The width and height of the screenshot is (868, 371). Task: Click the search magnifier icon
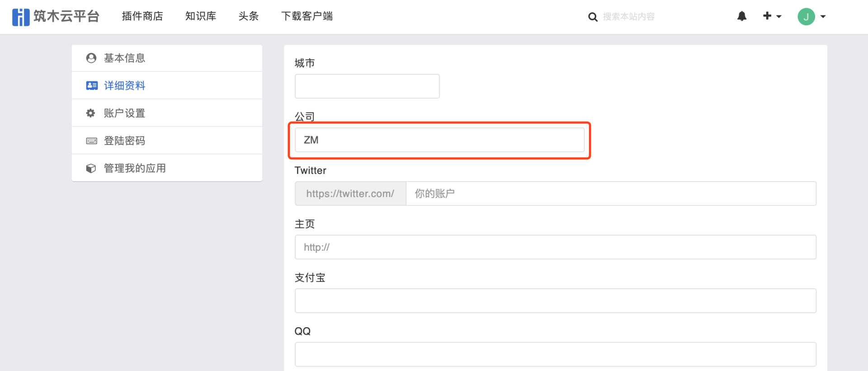tap(593, 17)
